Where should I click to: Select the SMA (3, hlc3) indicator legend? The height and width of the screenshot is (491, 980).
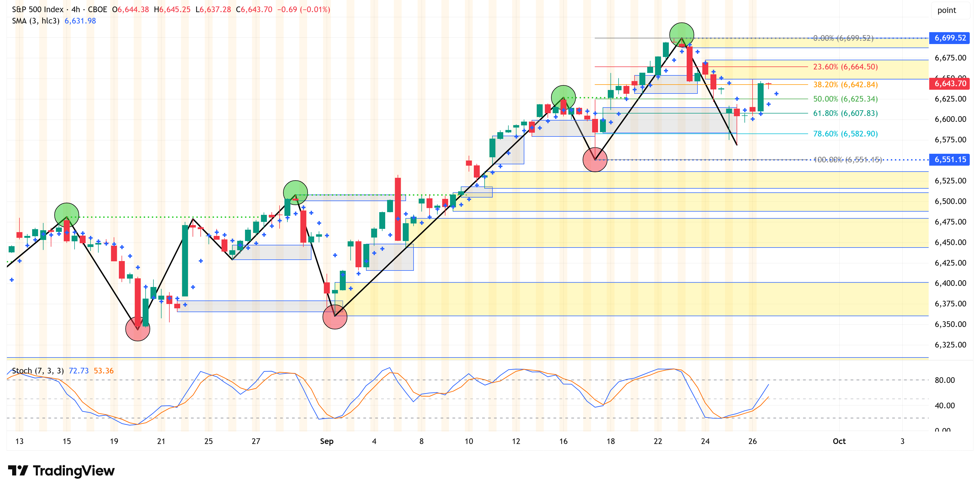pyautogui.click(x=36, y=21)
